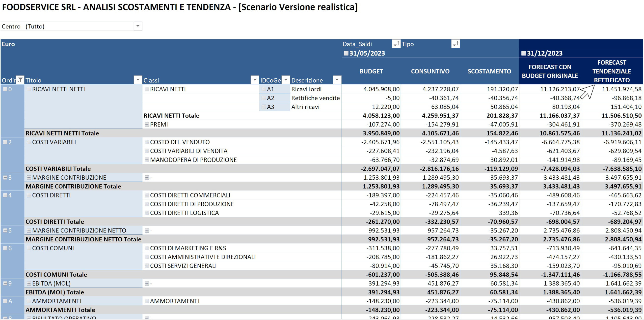This screenshot has height=320, width=644.
Task: Collapse the COSTI VARIABILI title group
Action: pyautogui.click(x=29, y=142)
